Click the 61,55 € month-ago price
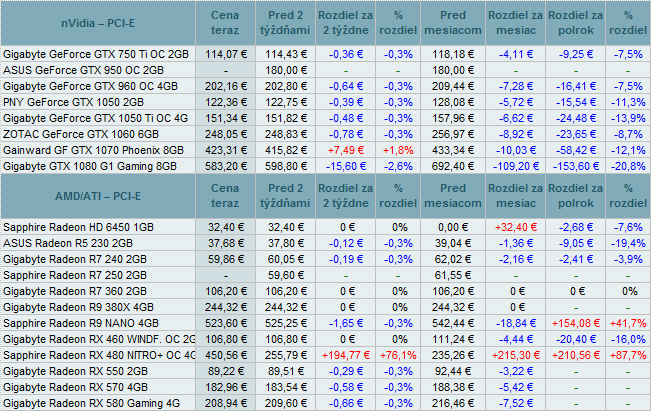 (x=453, y=275)
